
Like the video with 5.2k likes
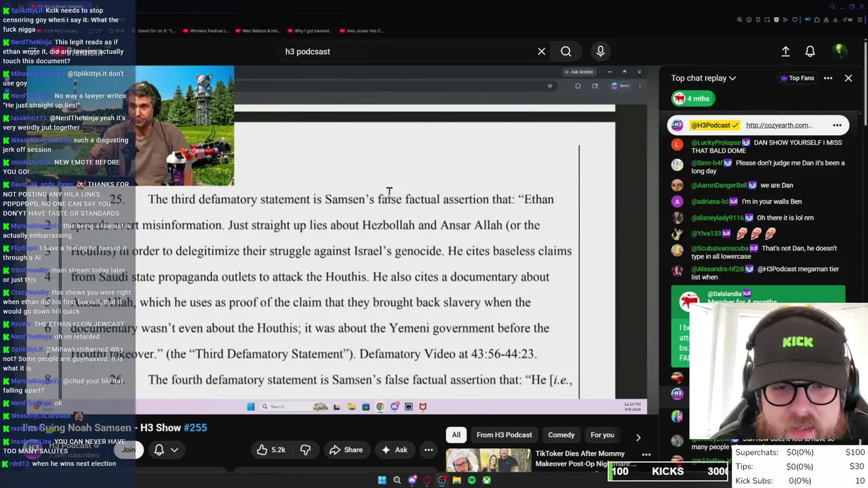point(271,449)
